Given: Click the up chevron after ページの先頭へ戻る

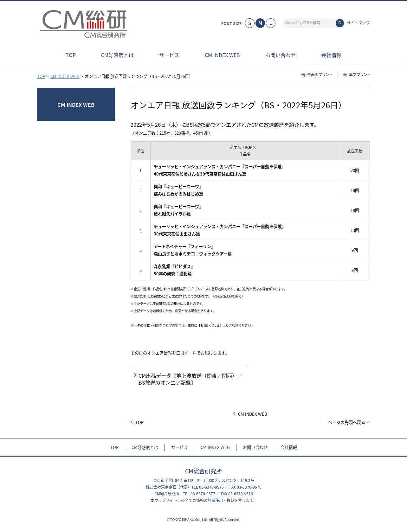Looking at the screenshot, I should pos(368,422).
